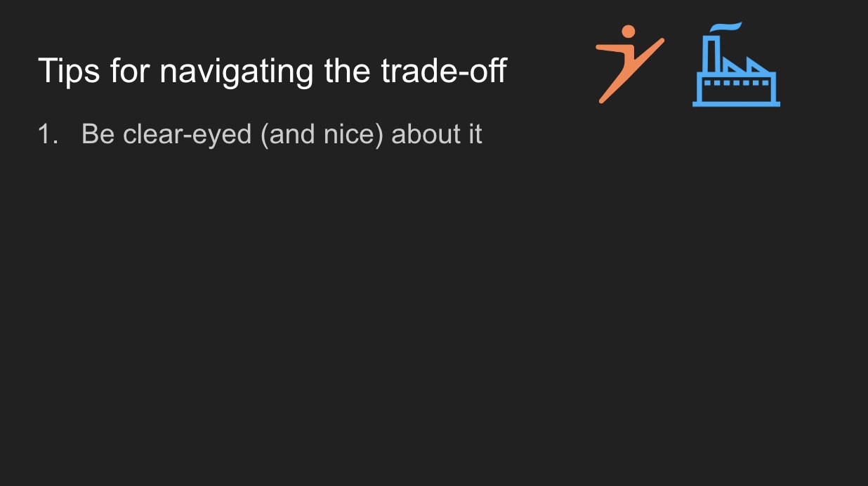This screenshot has height=486, width=868.
Task: Click the parenthetical "(and nice)" text
Action: (322, 133)
